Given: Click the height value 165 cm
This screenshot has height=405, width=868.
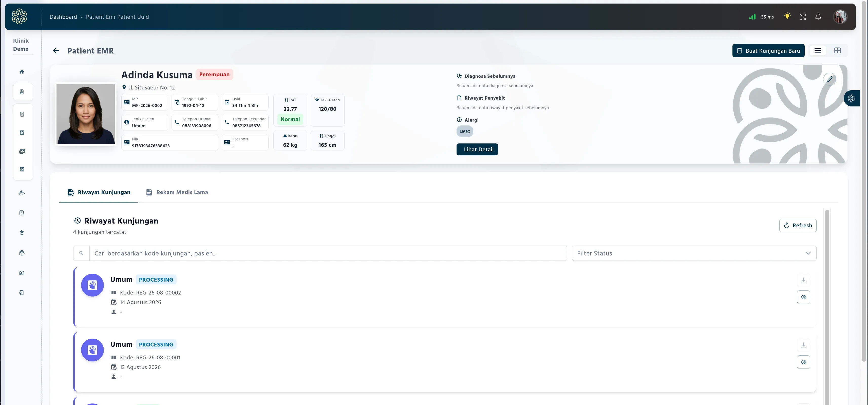Looking at the screenshot, I should click(x=327, y=145).
